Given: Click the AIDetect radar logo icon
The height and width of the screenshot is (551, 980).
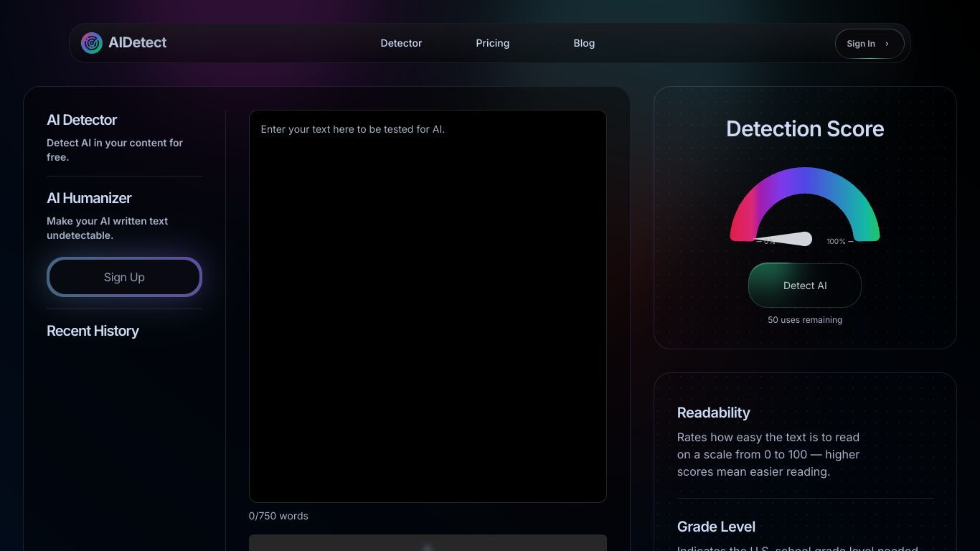Looking at the screenshot, I should (92, 43).
